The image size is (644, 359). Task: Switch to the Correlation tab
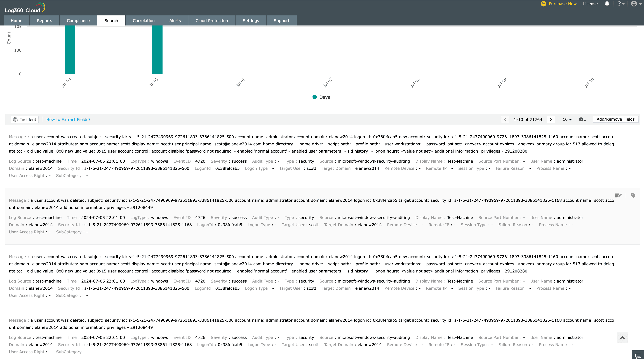(x=144, y=21)
